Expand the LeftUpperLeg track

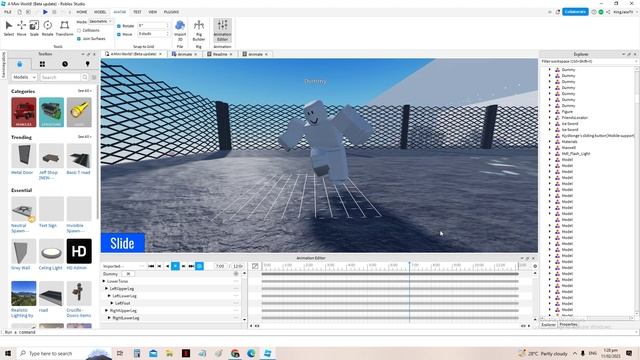[107, 289]
